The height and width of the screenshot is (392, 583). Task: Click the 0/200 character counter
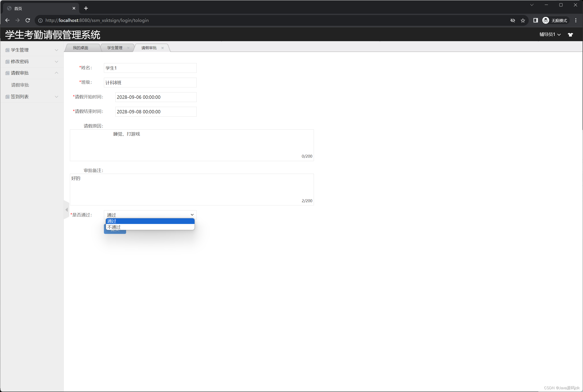307,156
